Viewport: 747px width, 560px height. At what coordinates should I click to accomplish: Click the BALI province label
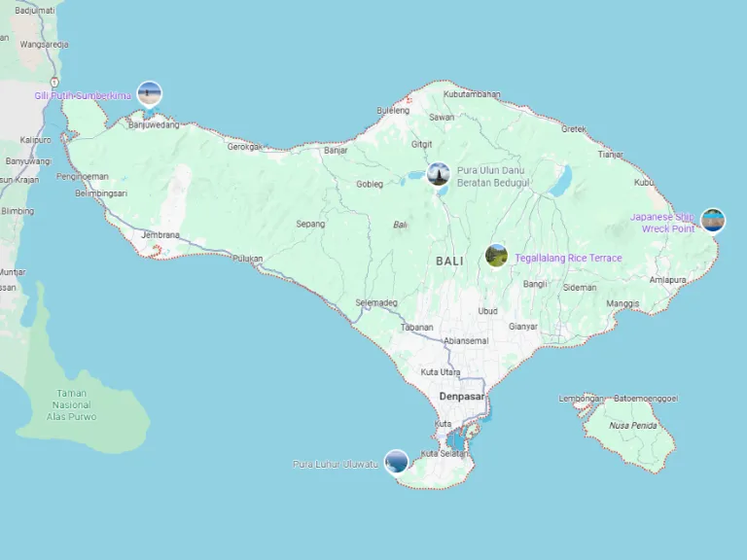point(449,262)
